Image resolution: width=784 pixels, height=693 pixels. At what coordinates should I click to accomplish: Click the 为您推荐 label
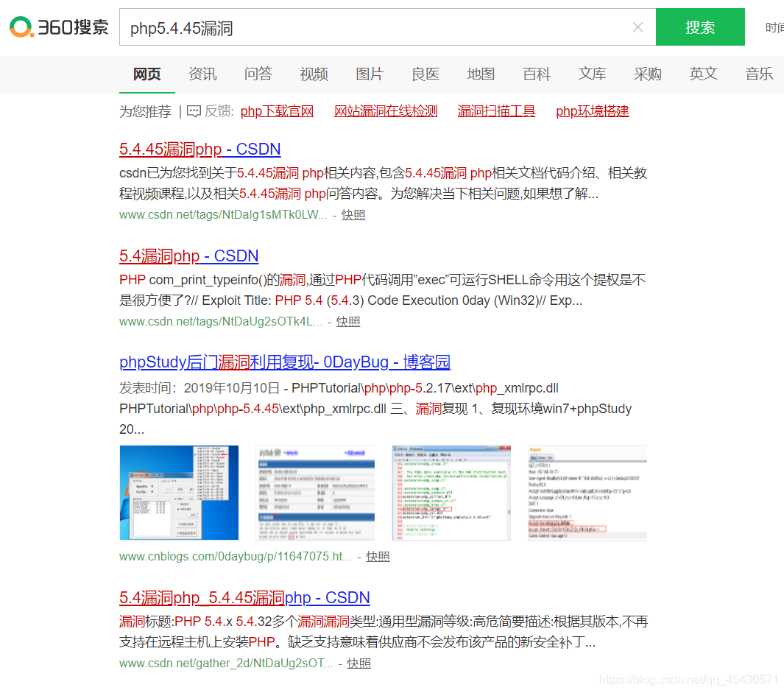point(145,111)
